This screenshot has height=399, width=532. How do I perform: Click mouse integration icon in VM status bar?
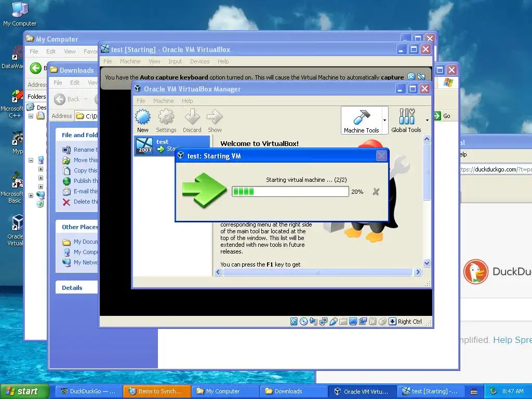382,321
